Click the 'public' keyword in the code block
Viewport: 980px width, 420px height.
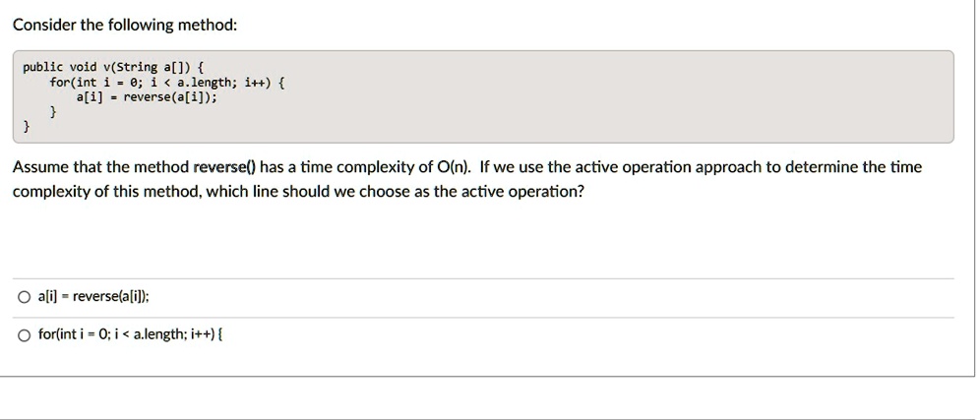click(x=42, y=68)
